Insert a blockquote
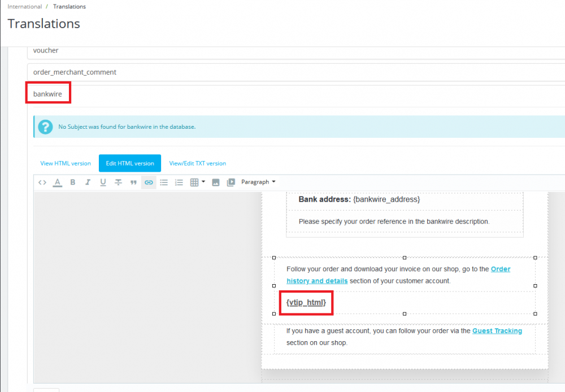This screenshot has height=392, width=565. [133, 182]
